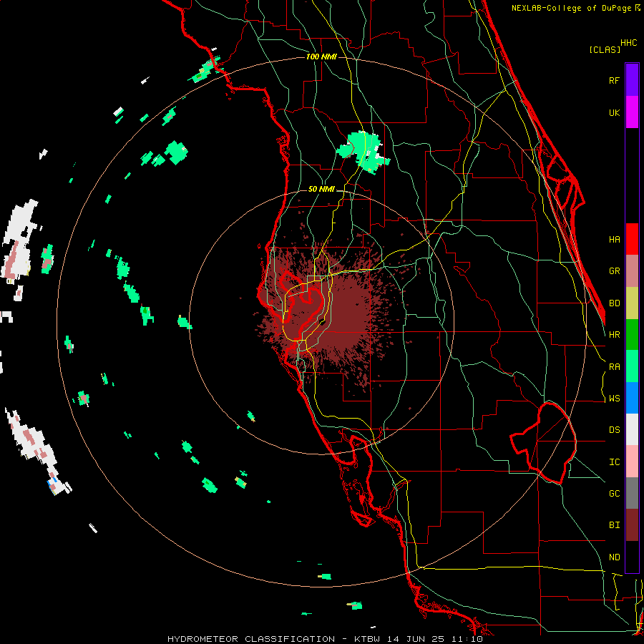
Task: Click the GC legend label
Action: coord(614,494)
